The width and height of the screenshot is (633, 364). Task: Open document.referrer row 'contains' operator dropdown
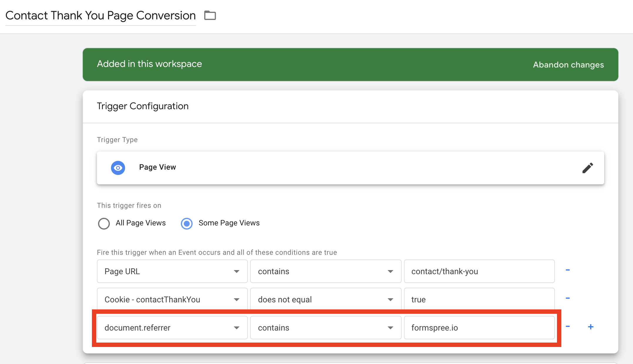(x=325, y=328)
